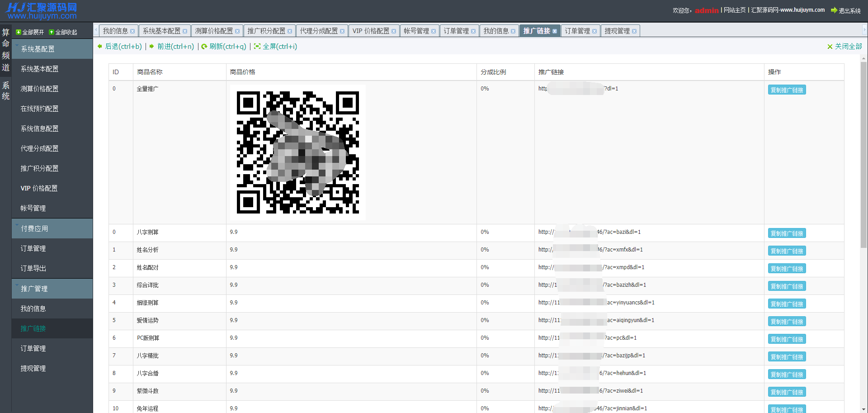Refresh page with 刷新(ctrl+q)
This screenshot has height=413, width=868.
(x=224, y=46)
